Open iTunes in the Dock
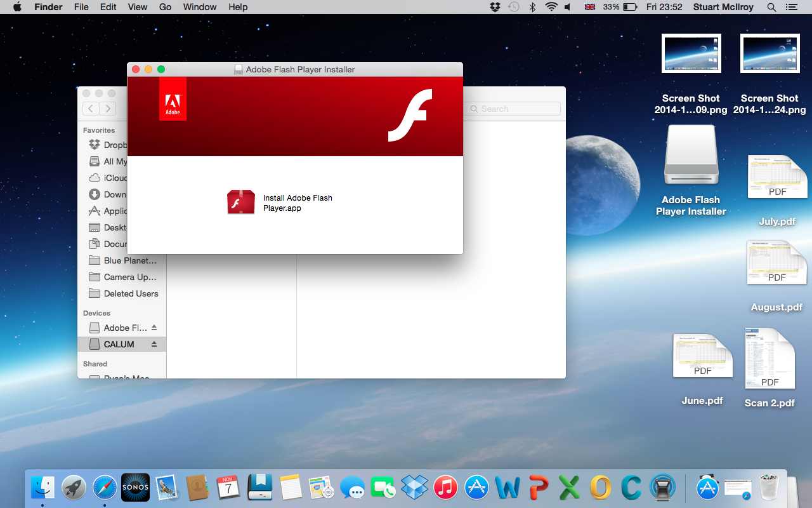The width and height of the screenshot is (812, 508). [446, 488]
